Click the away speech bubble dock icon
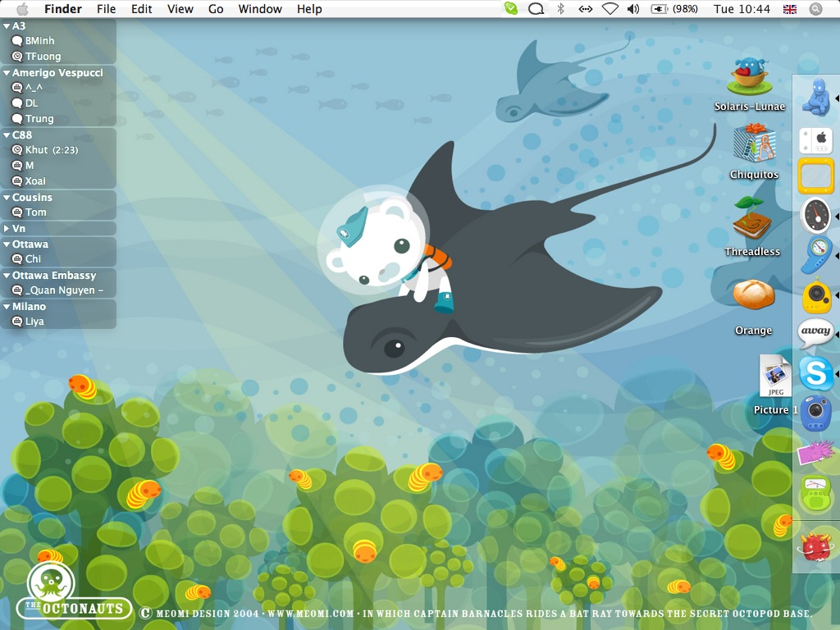Screen dimensions: 840x630 click(x=815, y=333)
